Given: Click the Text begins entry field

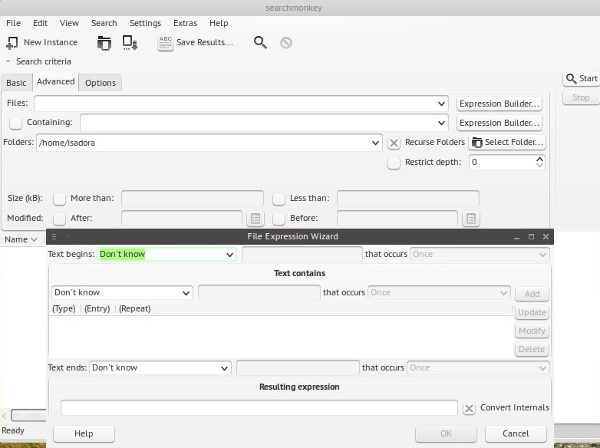Looking at the screenshot, I should [302, 254].
